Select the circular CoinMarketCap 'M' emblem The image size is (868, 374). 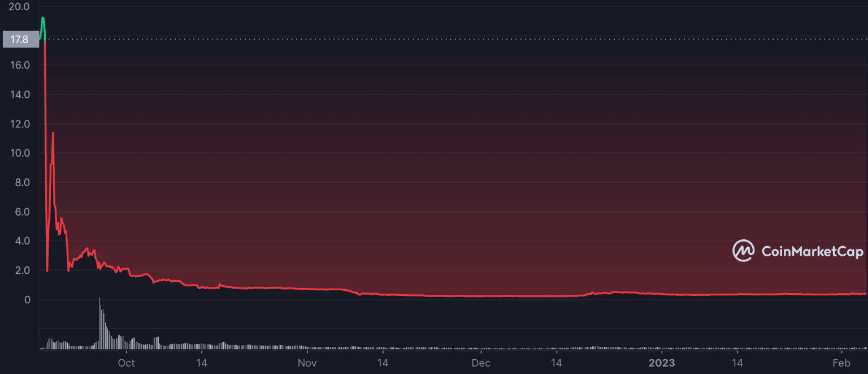coord(743,251)
